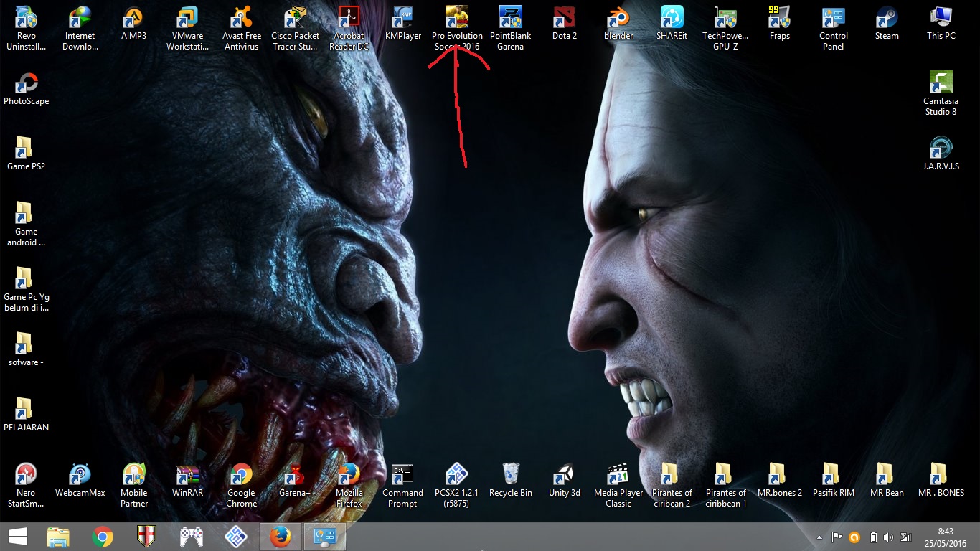This screenshot has width=980, height=551.
Task: Open Internet Download Manager shortcut
Action: tap(80, 29)
